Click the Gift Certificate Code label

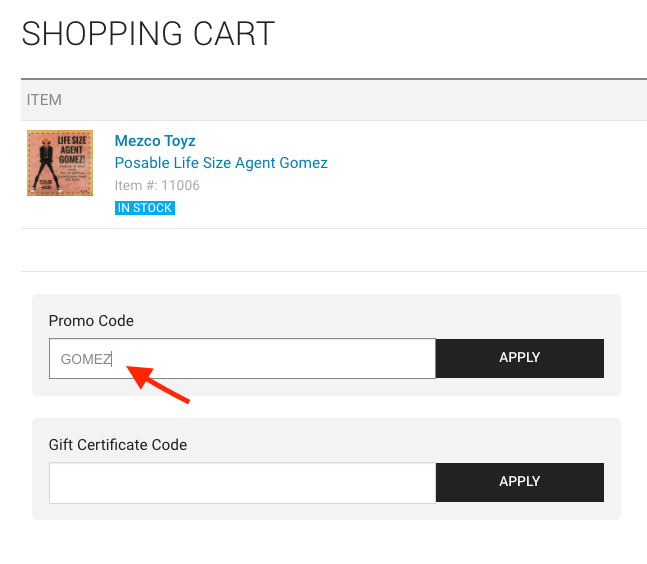point(118,445)
